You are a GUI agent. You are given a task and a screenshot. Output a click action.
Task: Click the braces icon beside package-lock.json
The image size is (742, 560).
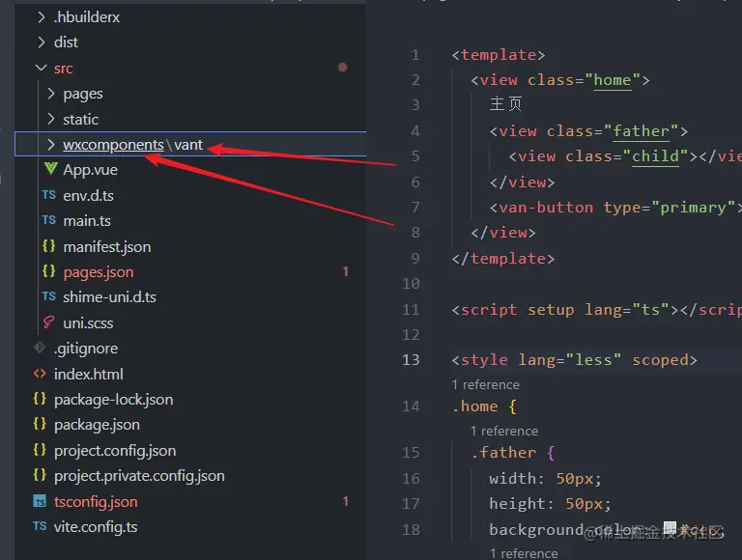point(40,399)
